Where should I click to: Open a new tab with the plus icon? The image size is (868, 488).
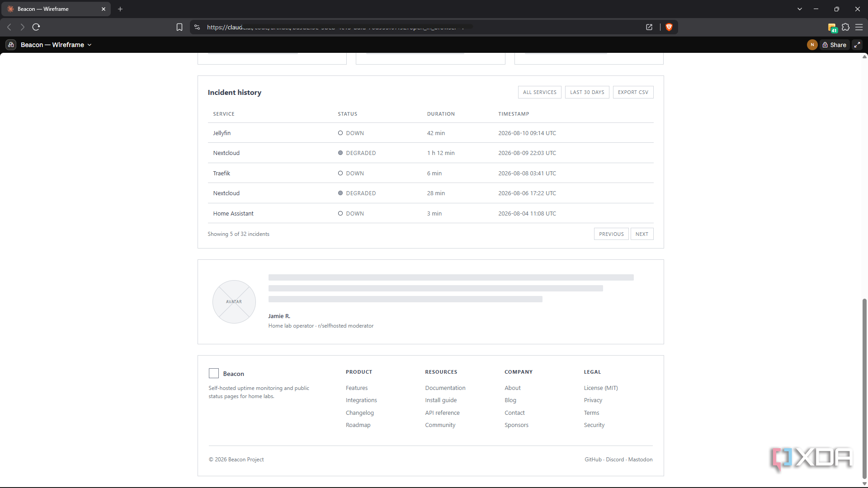pyautogui.click(x=120, y=9)
